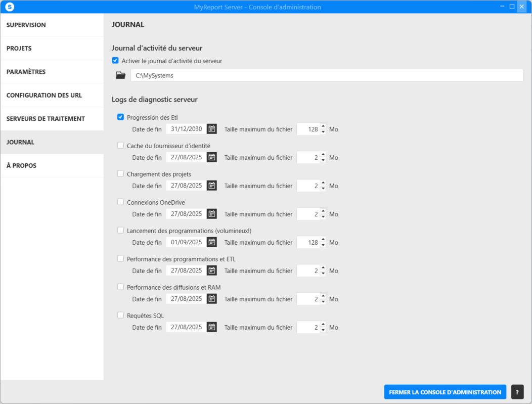Open calendar for Progression des Etl date
Screen dimensions: 532x404
[x=212, y=129]
